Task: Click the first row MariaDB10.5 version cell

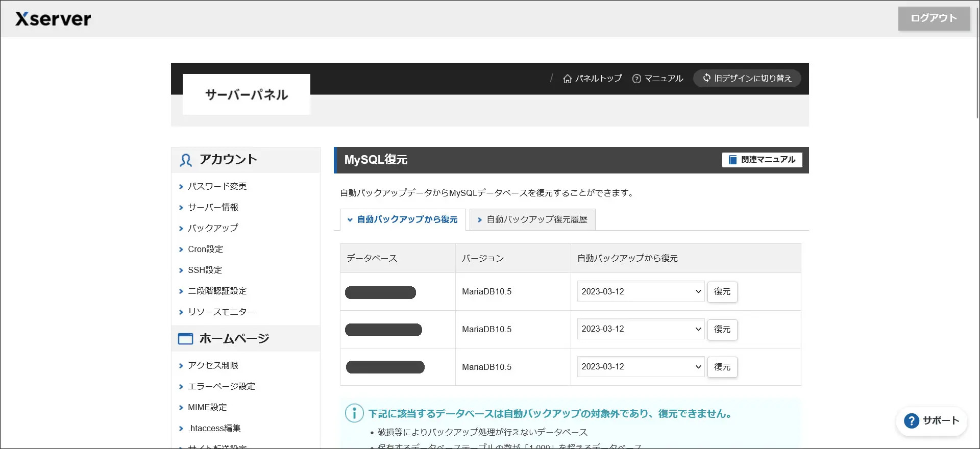Action: click(x=513, y=292)
